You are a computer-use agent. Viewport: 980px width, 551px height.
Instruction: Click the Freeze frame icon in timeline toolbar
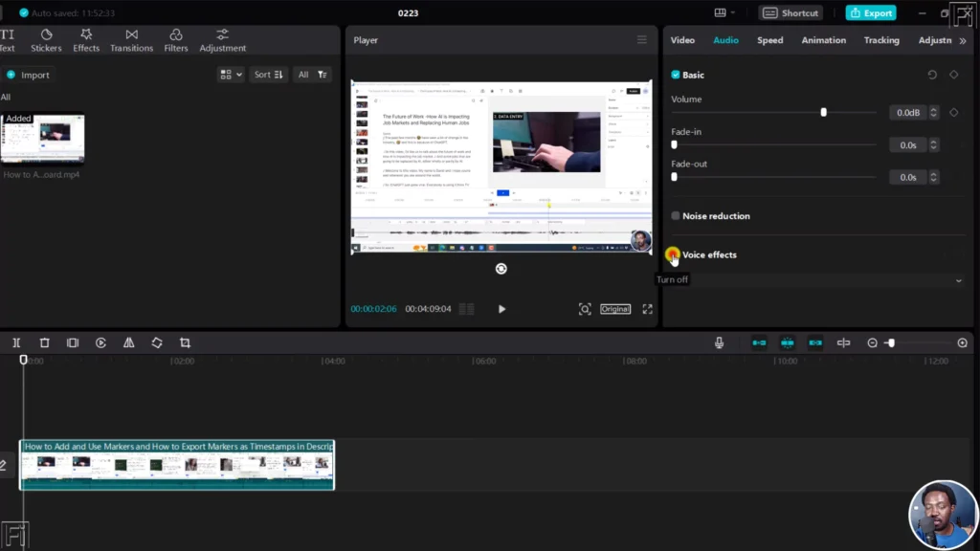pyautogui.click(x=73, y=343)
